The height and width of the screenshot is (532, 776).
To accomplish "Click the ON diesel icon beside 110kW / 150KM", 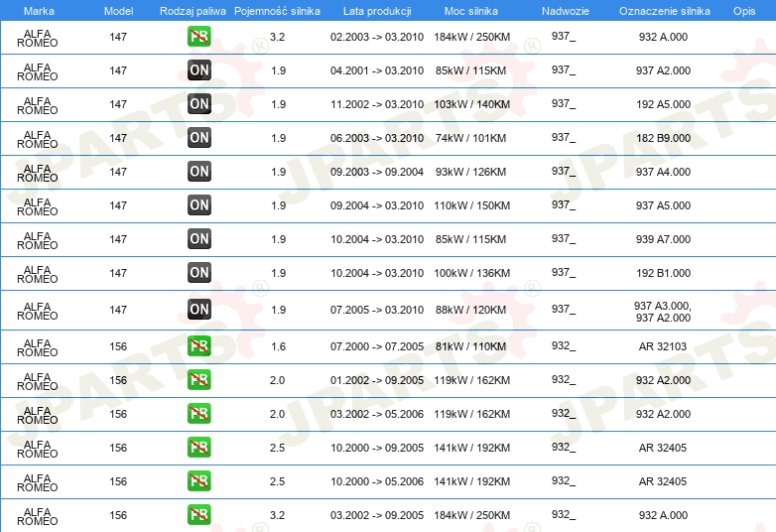I will pyautogui.click(x=198, y=204).
